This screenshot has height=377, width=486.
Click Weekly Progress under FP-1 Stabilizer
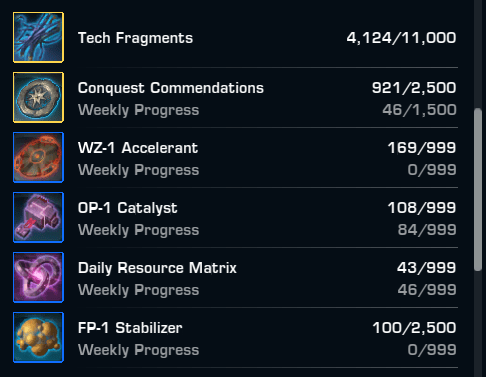point(138,350)
